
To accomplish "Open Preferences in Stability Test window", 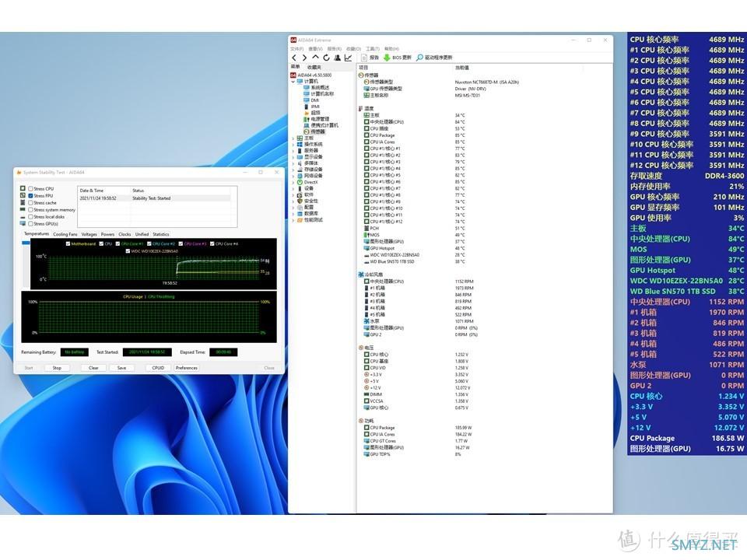I will [x=186, y=368].
